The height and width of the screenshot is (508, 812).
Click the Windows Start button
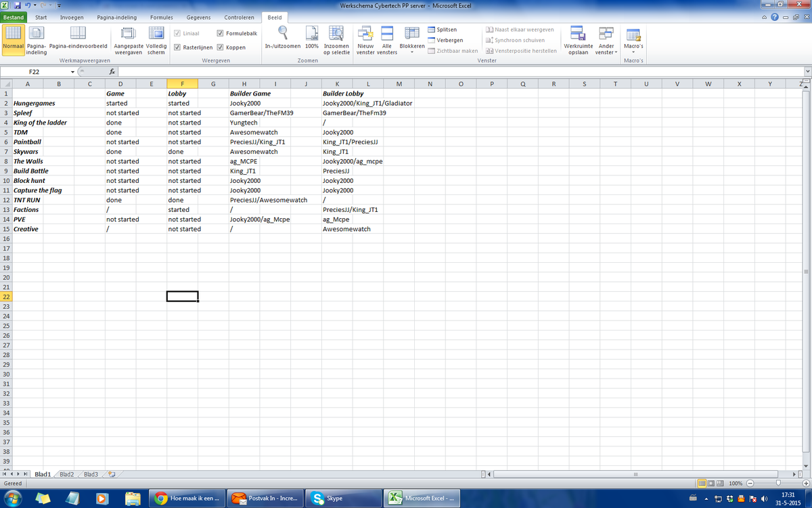pyautogui.click(x=12, y=498)
